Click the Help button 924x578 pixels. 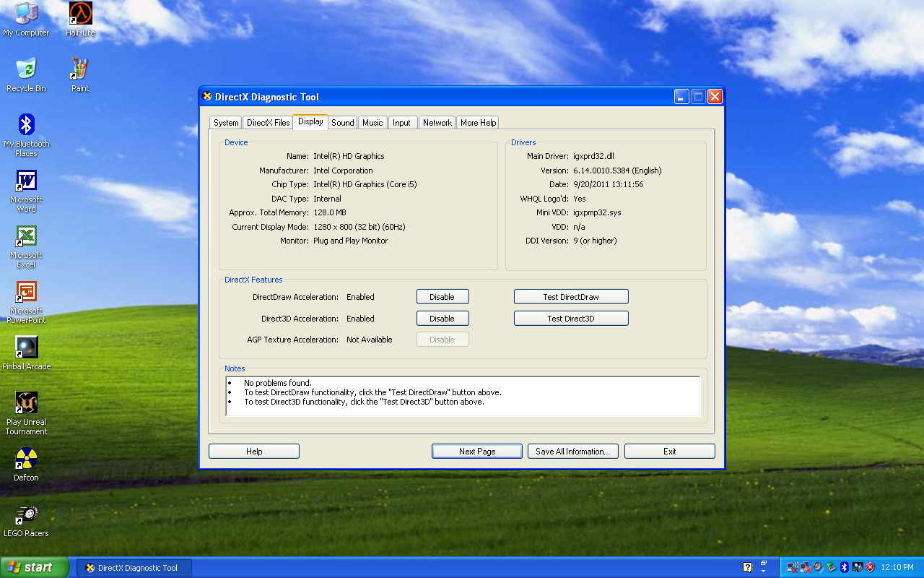pos(254,452)
